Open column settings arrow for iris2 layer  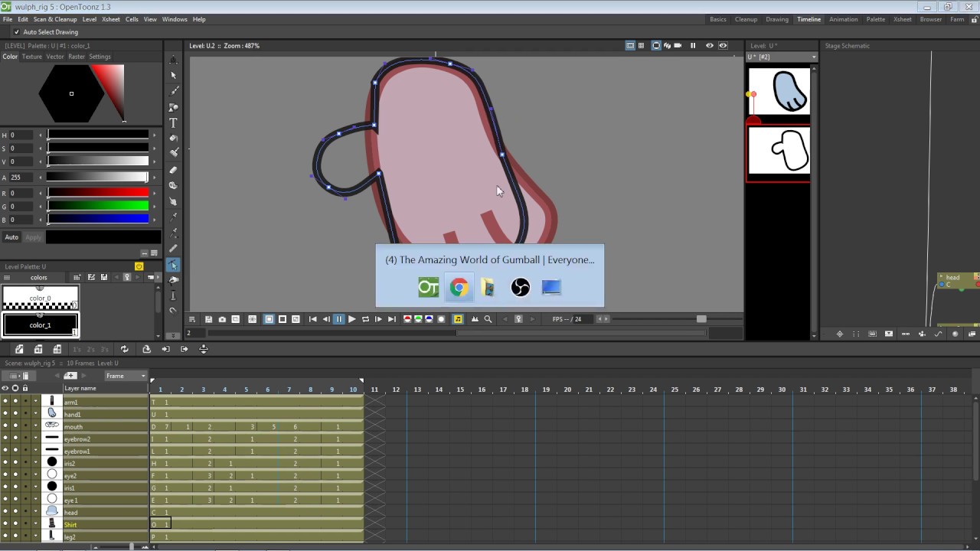point(34,464)
